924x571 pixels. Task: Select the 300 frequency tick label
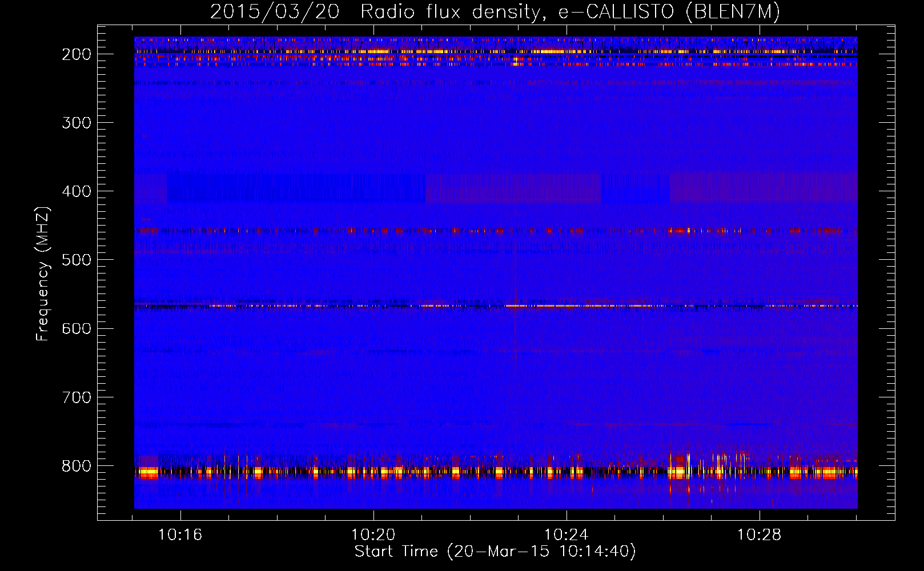point(77,123)
